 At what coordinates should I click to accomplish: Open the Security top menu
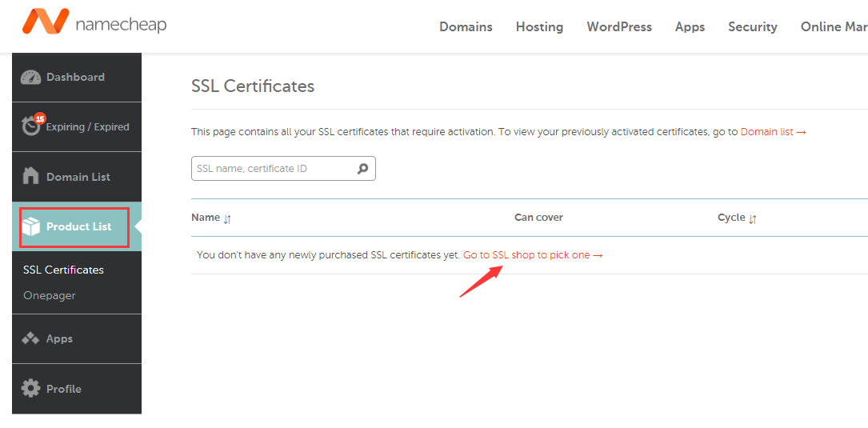pyautogui.click(x=752, y=26)
